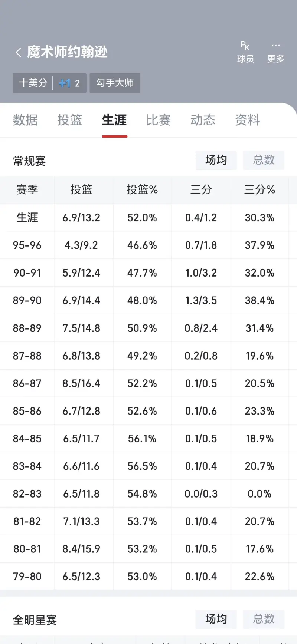Switch to the 数据 tab
Screen dimensions: 297x644
25,120
